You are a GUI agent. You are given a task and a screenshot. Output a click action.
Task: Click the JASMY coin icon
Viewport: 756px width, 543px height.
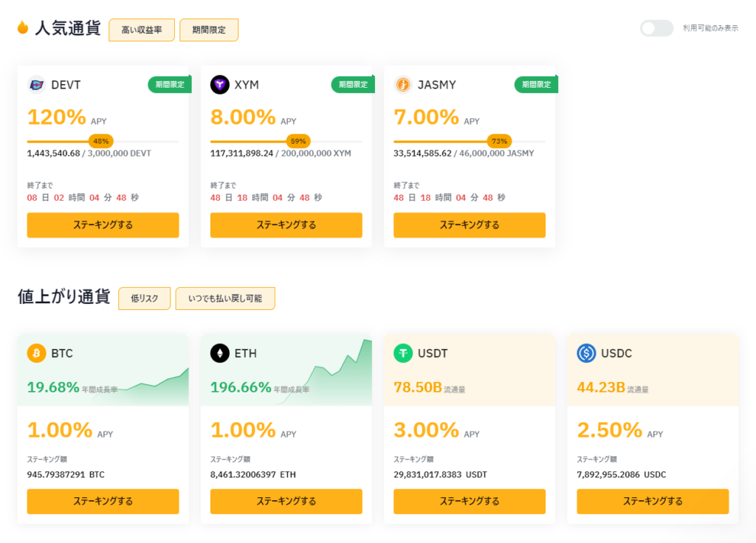tap(403, 85)
